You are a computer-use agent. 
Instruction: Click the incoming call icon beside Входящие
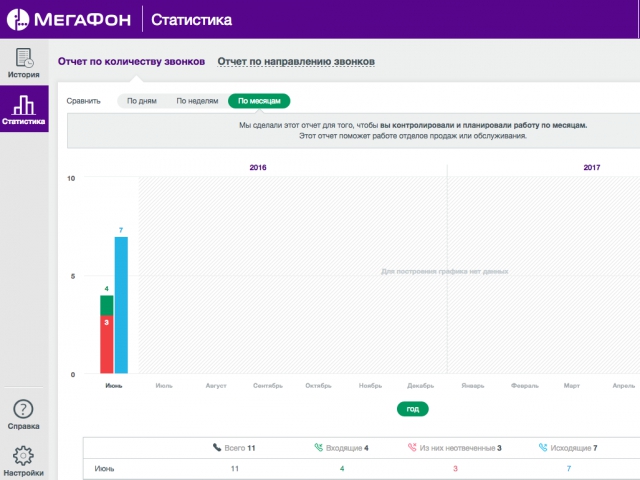coord(318,447)
